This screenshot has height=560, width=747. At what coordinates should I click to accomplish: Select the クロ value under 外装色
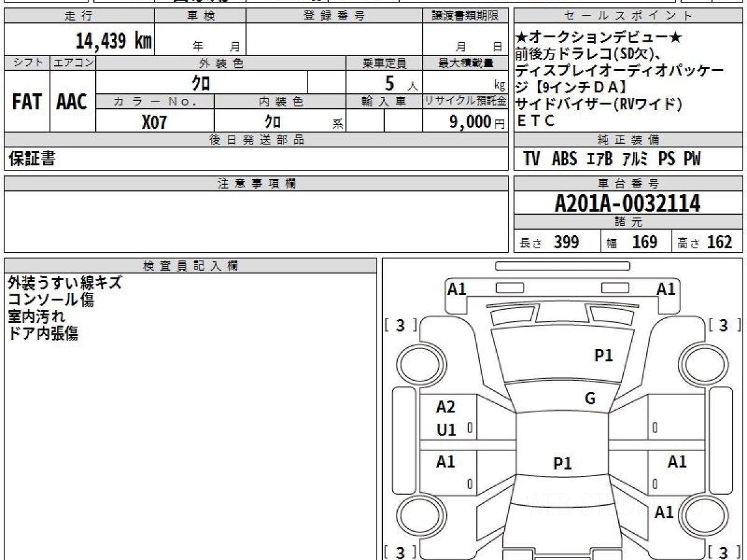tap(201, 82)
